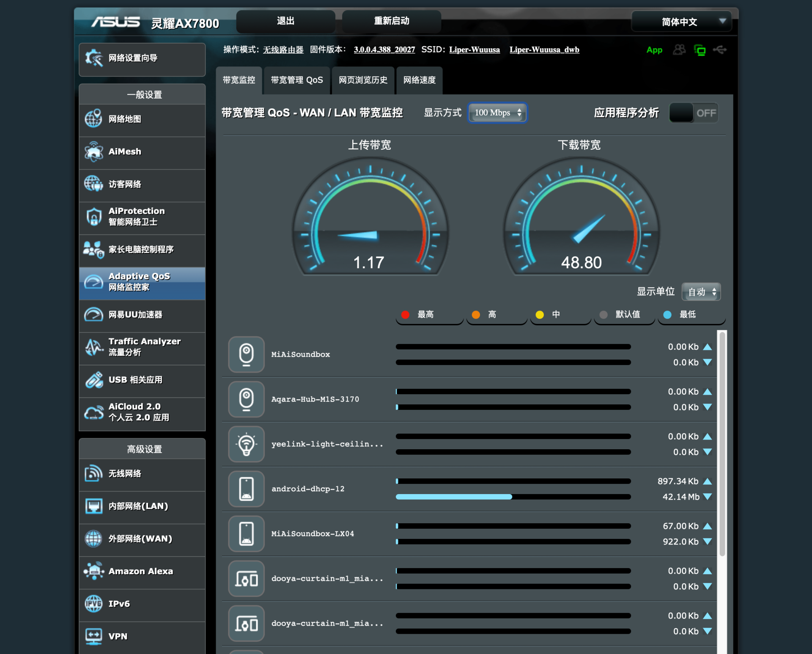Open the AiMesh sidebar icon
Viewport: 812px width, 654px height.
[x=93, y=152]
